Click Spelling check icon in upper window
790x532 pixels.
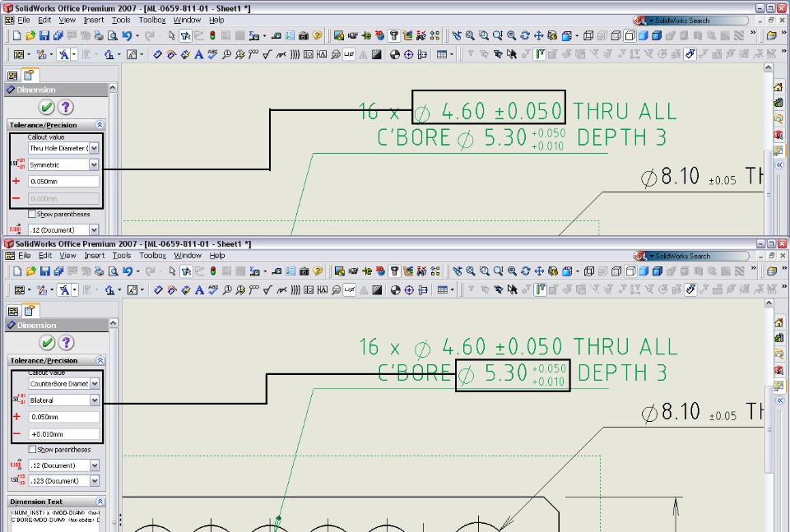pyautogui.click(x=212, y=54)
